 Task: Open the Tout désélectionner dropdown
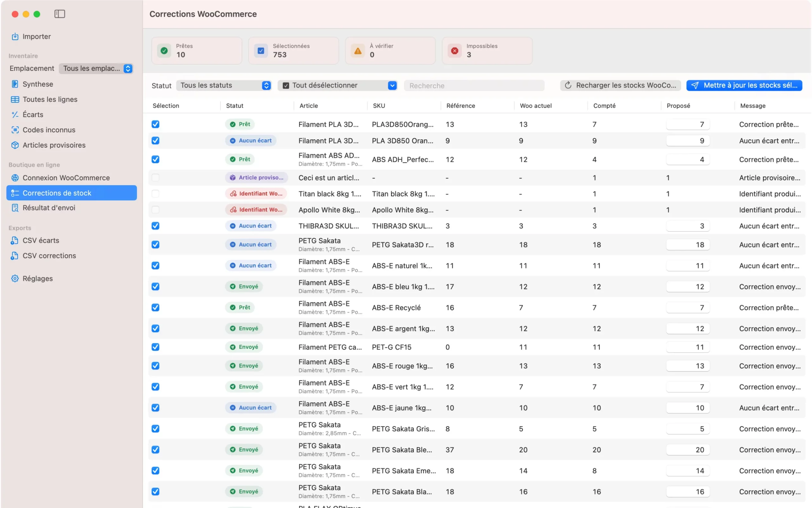(337, 85)
